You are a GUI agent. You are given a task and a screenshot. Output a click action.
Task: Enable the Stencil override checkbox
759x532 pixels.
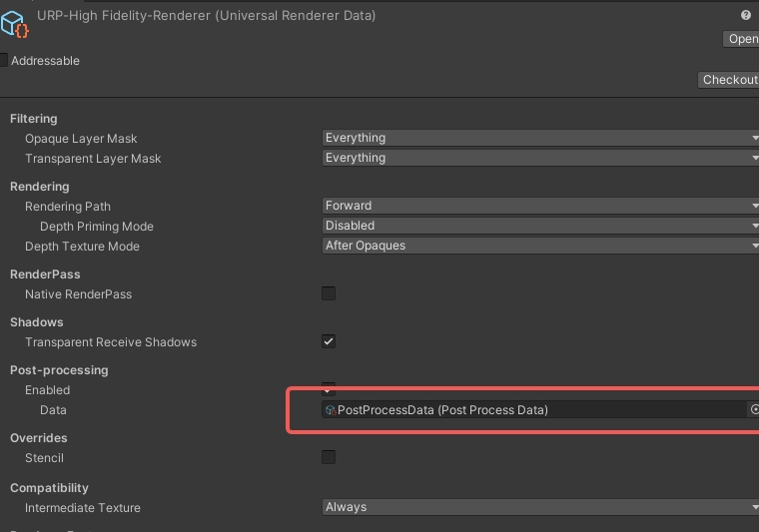[x=329, y=456]
